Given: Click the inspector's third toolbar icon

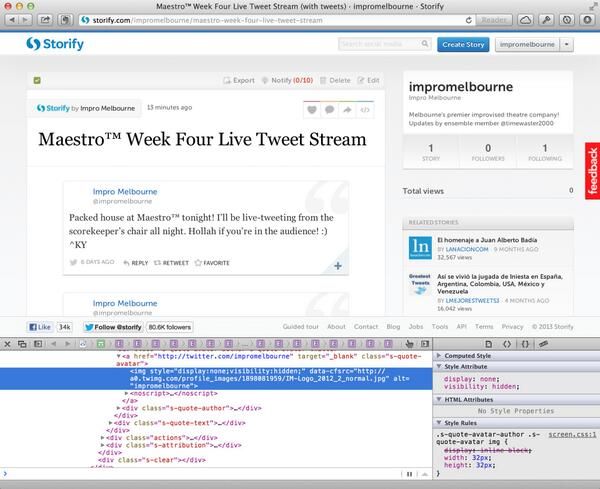Looking at the screenshot, I should click(x=38, y=344).
